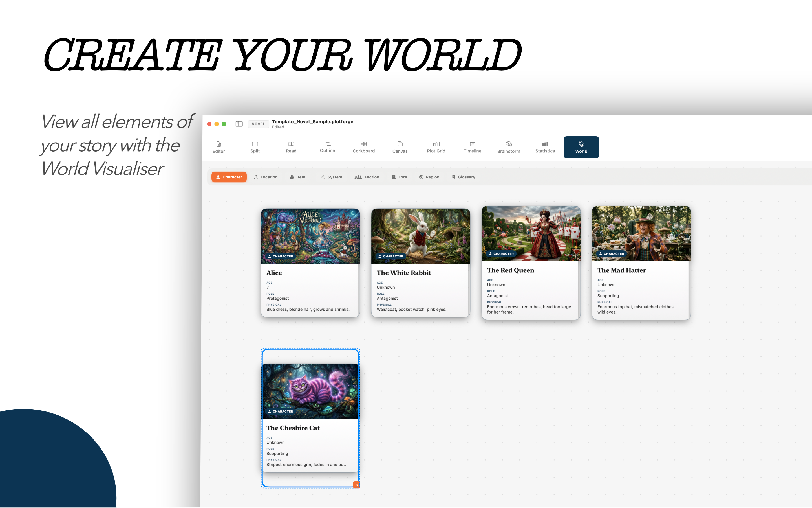812x508 pixels.
Task: Click The White Rabbit card title
Action: pyautogui.click(x=404, y=273)
